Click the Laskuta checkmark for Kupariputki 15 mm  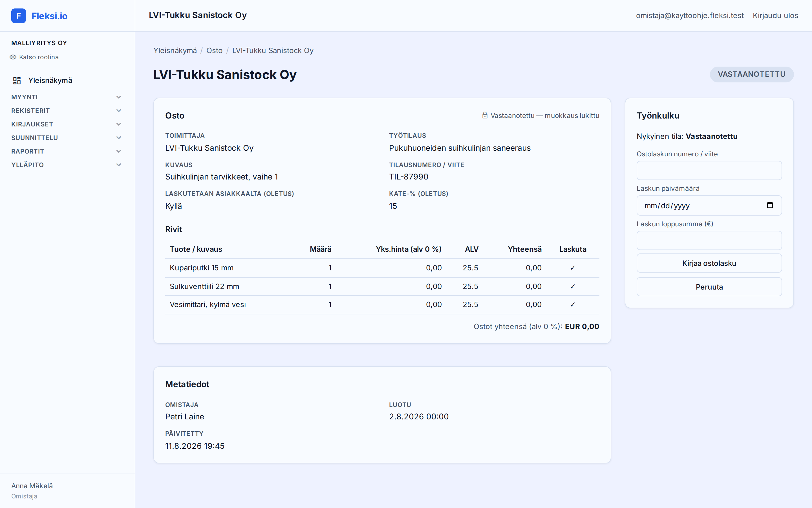click(x=573, y=268)
